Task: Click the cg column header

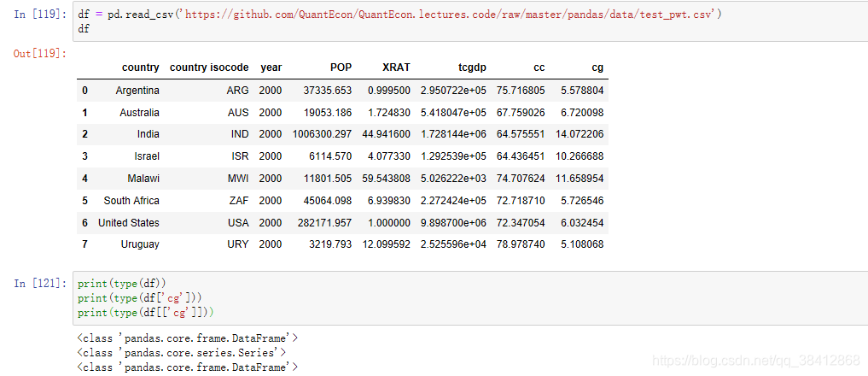Action: coord(597,68)
